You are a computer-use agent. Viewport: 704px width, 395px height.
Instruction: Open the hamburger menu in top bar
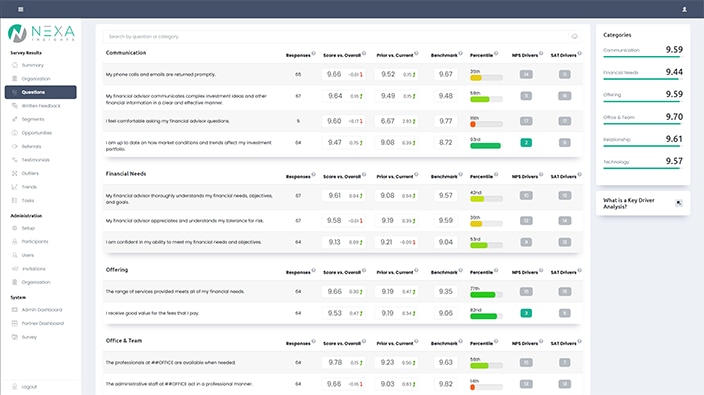[20, 9]
